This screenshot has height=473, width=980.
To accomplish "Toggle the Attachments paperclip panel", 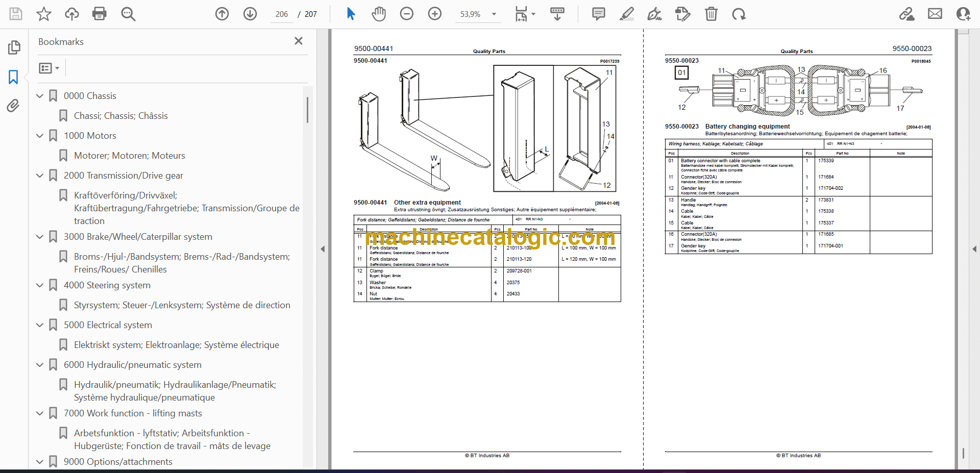I will 13,106.
